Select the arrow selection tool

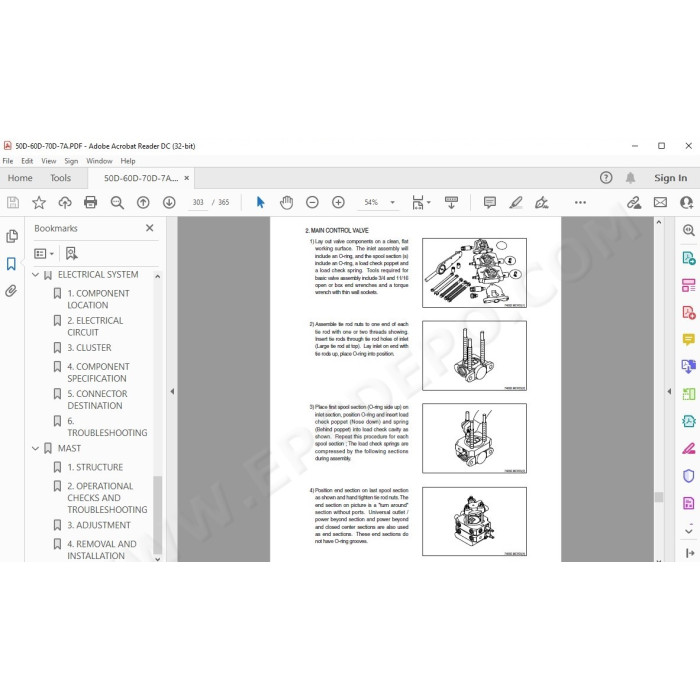(261, 203)
